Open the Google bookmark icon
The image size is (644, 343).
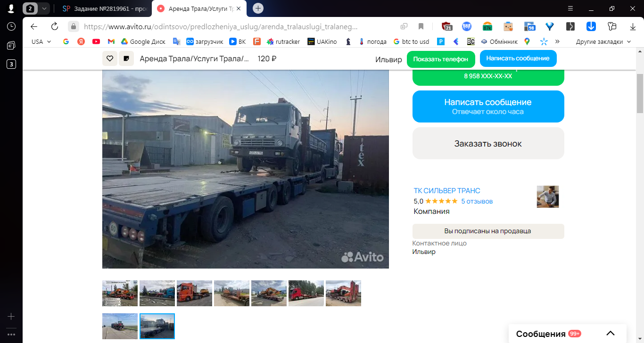(x=66, y=41)
